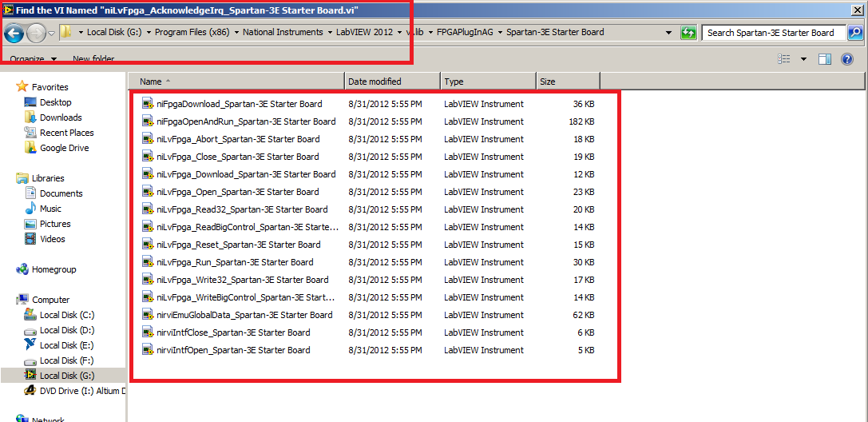Click the New folder button
Viewport: 868px width, 422px height.
coord(93,59)
